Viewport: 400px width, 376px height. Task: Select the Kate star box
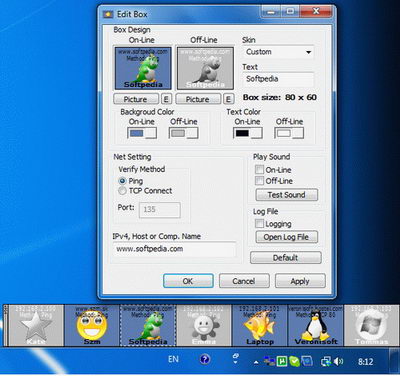(36, 325)
